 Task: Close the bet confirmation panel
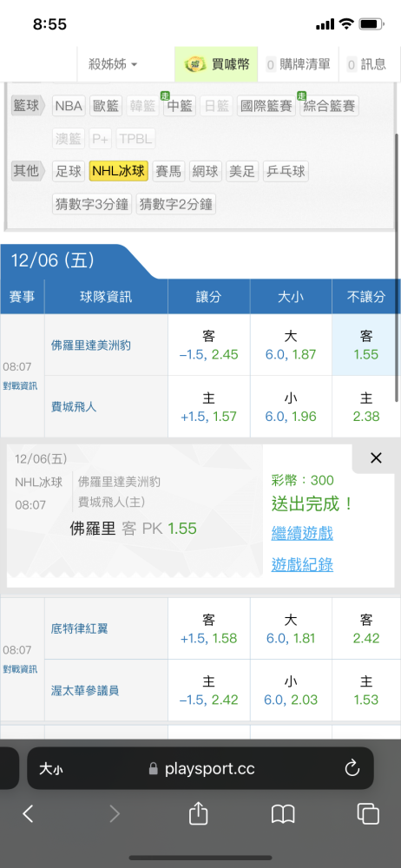376,457
